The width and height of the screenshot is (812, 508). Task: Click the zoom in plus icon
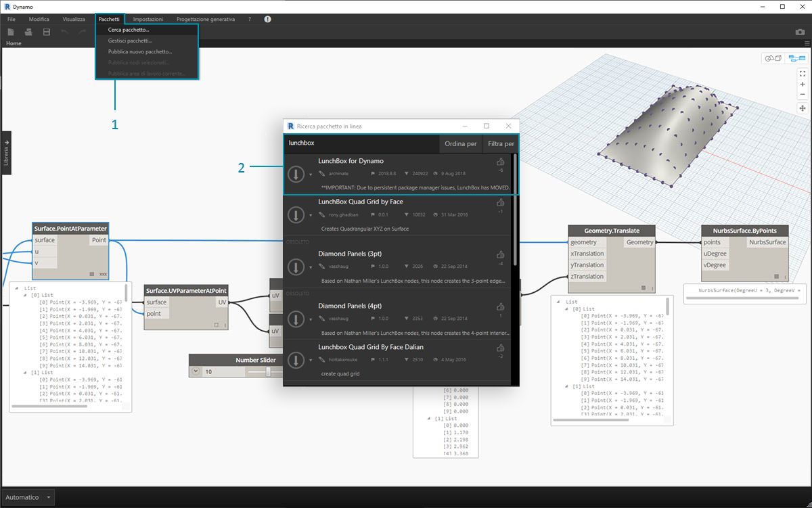[803, 84]
